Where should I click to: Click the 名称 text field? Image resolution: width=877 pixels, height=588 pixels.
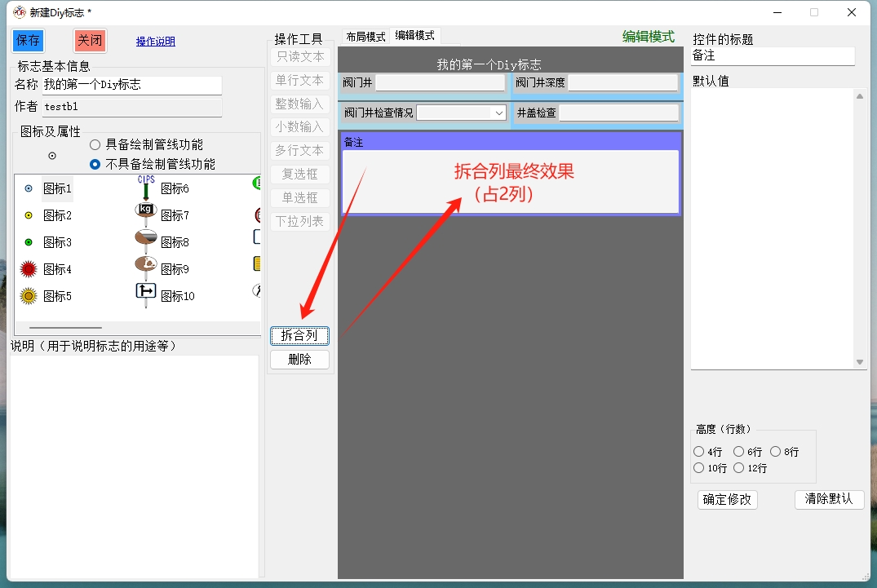point(131,85)
